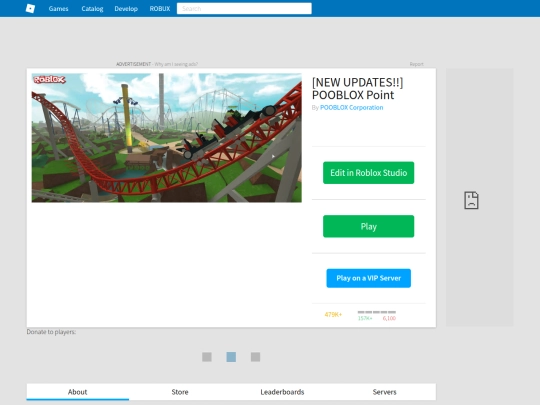This screenshot has height=405, width=540.
Task: Click the green Play button
Action: [x=368, y=226]
